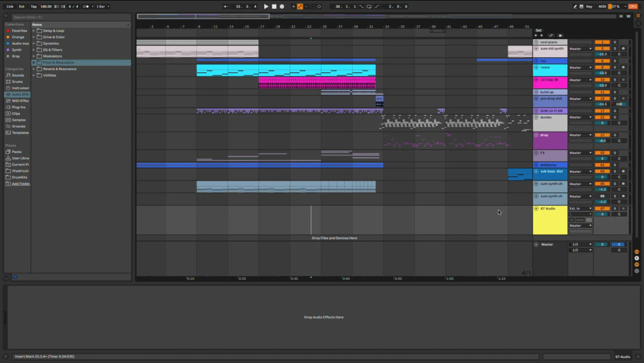Screen dimensions: 644x363
Task: Expand the Delay & Loop folder
Action: tap(34, 31)
